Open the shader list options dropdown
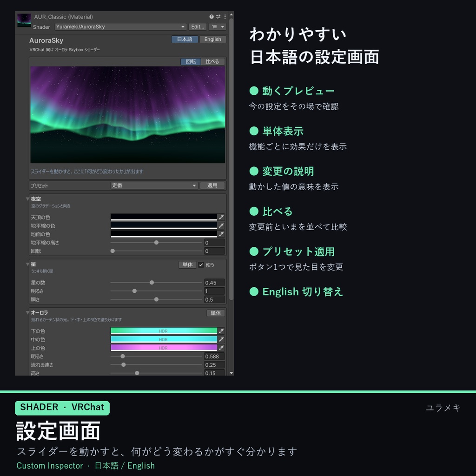 (x=218, y=26)
